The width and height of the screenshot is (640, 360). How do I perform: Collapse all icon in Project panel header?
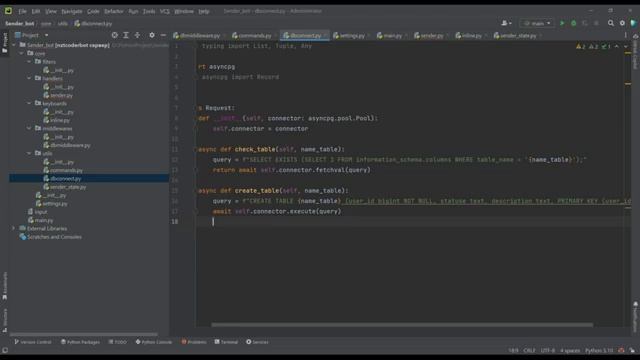(x=137, y=35)
